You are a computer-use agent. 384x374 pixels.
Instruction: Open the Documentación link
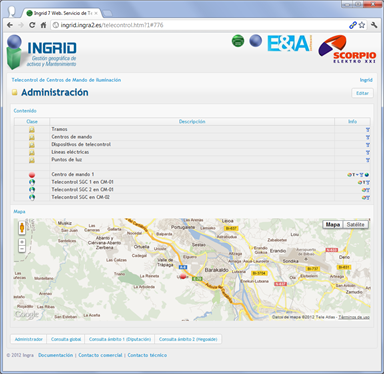(55, 355)
